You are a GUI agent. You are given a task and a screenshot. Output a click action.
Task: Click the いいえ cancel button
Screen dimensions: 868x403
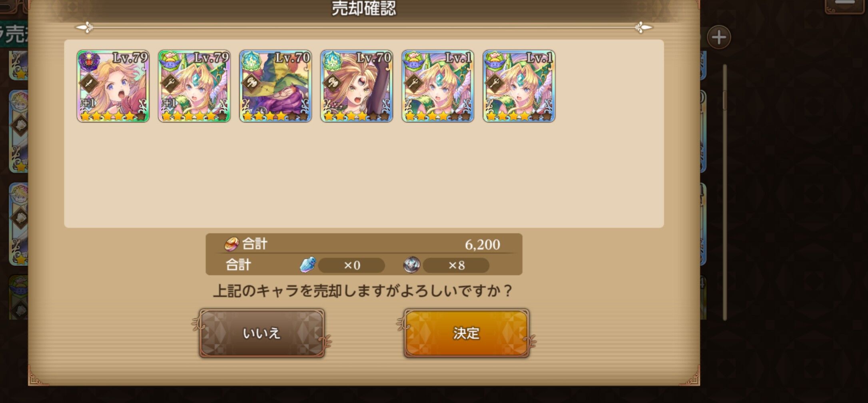(x=262, y=333)
